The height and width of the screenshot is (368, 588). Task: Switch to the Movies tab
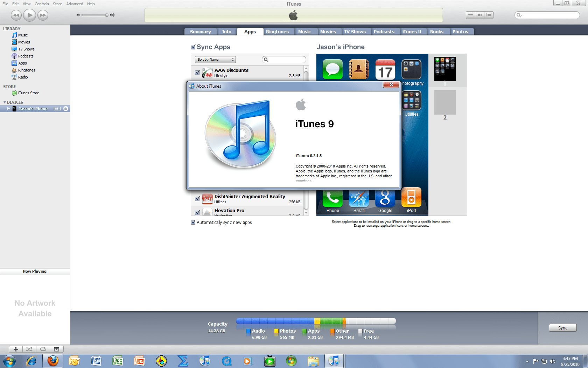click(328, 32)
